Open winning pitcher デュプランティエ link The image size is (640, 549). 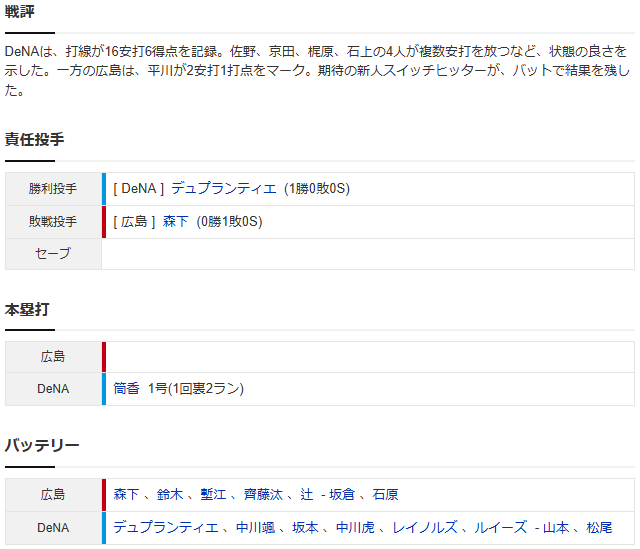point(224,189)
